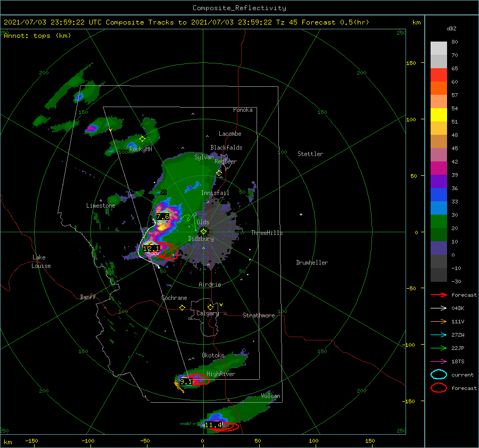Pick the purple swatch between 39 and 36 dBZ

coord(439,182)
